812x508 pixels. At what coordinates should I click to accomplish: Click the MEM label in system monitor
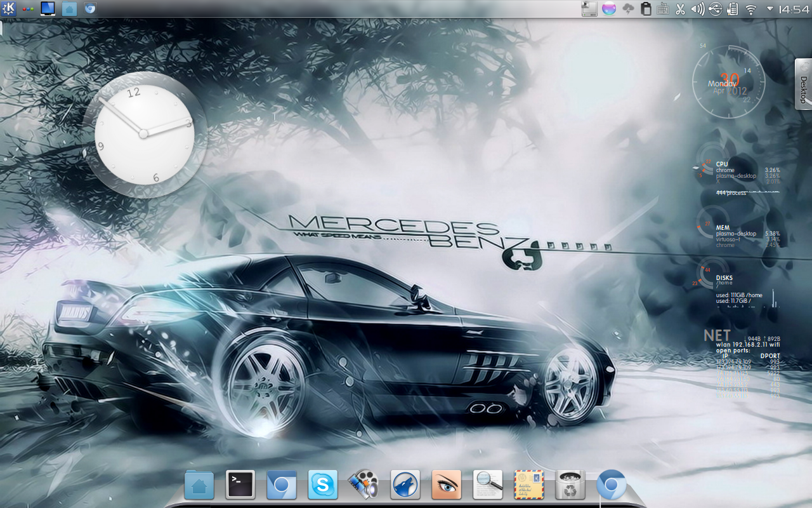coord(723,227)
